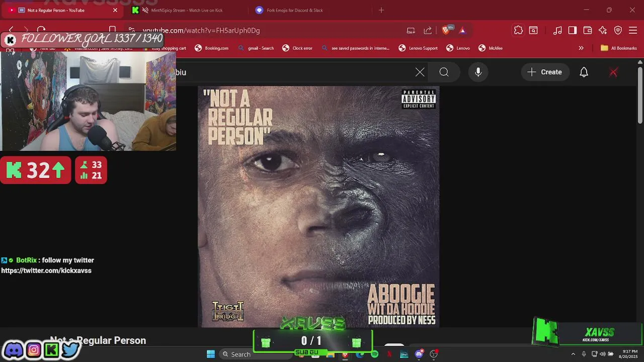Open site settings icon before URL
644x362 pixels.
(131, 30)
